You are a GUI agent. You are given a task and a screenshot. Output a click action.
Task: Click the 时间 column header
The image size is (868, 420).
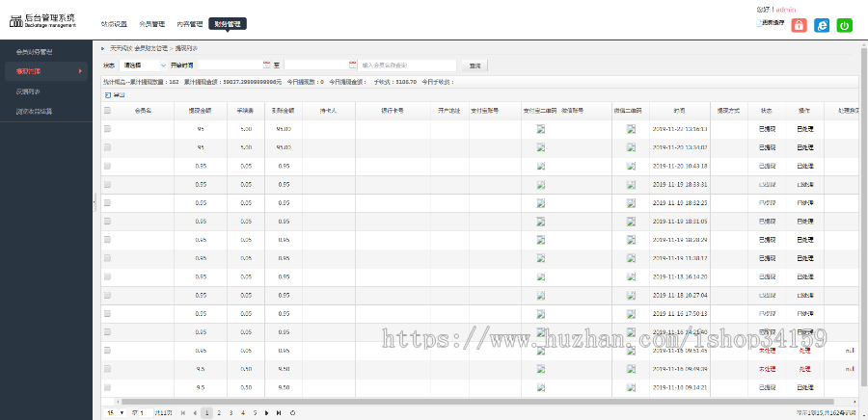(x=679, y=111)
